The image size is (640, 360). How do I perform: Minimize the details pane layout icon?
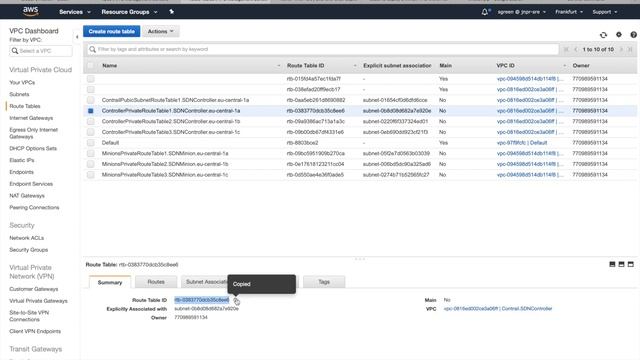[x=612, y=264]
